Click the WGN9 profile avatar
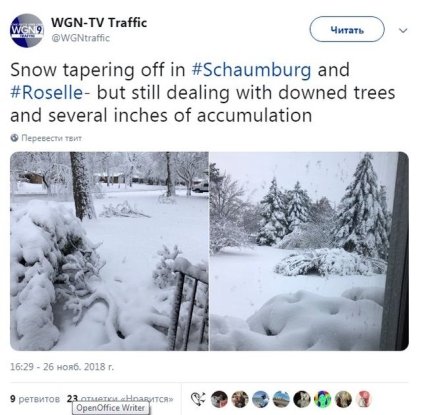The width and height of the screenshot is (428, 415). tap(27, 31)
